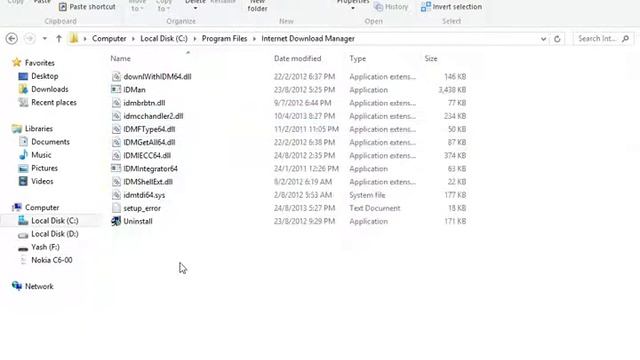Screen dimensions: 640x360
Task: Select the Uninstall application icon
Action: pyautogui.click(x=116, y=221)
